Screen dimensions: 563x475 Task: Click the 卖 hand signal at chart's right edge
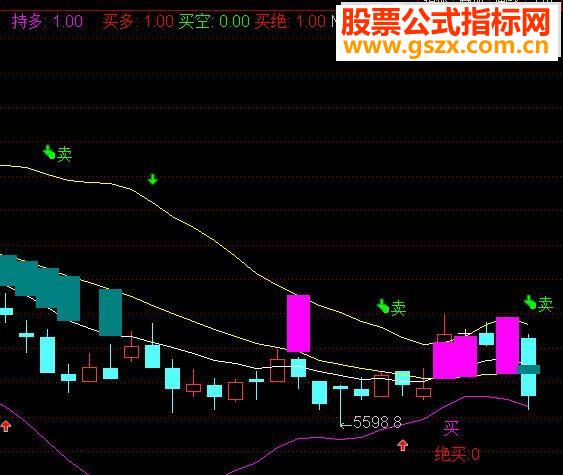tap(539, 303)
